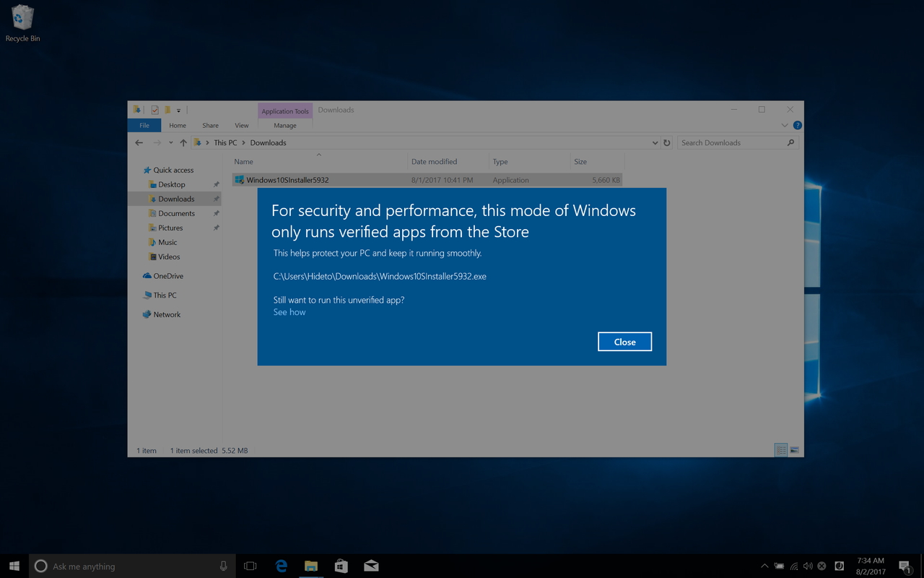Screen dimensions: 924x578
Task: Switch to the View ribbon tab
Action: [242, 125]
